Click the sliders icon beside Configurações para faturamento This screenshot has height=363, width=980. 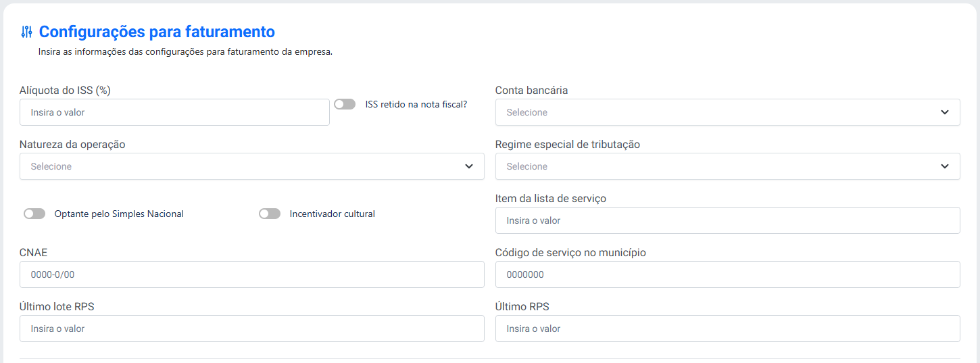(x=27, y=32)
